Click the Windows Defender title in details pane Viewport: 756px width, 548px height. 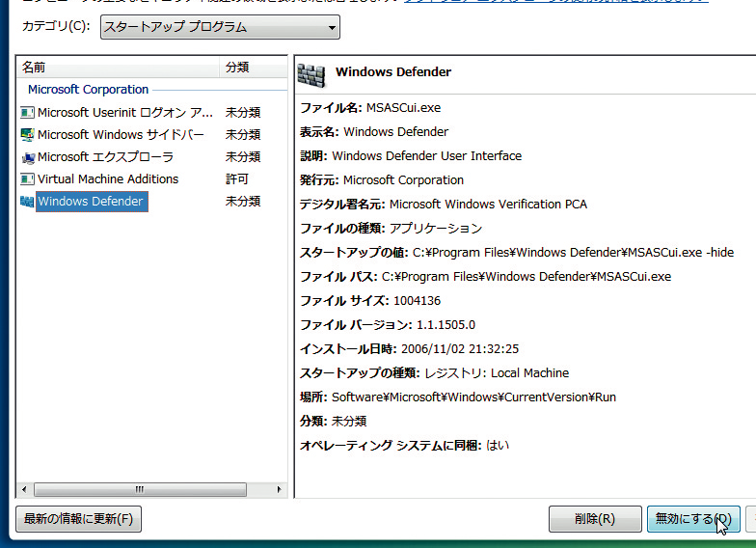[x=393, y=71]
